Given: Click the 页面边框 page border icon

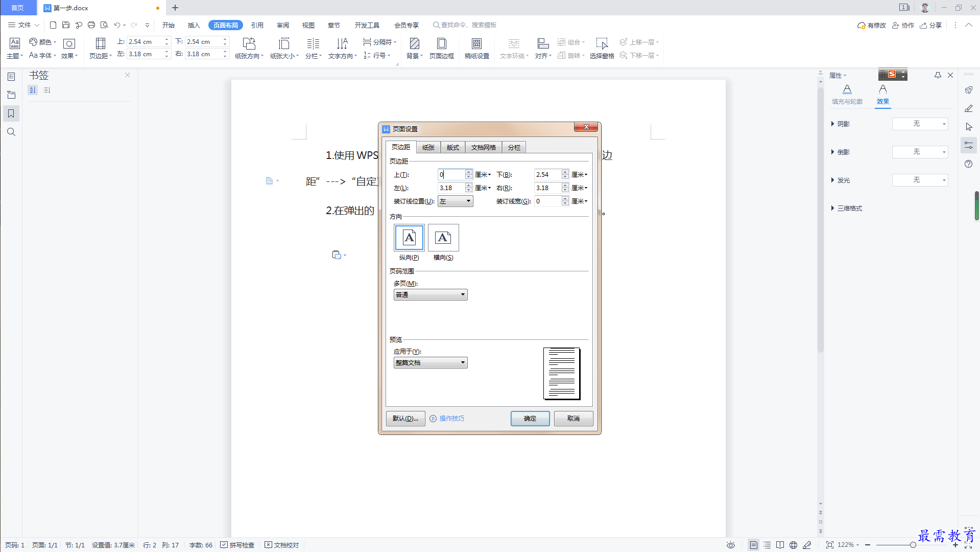Looking at the screenshot, I should pyautogui.click(x=442, y=49).
